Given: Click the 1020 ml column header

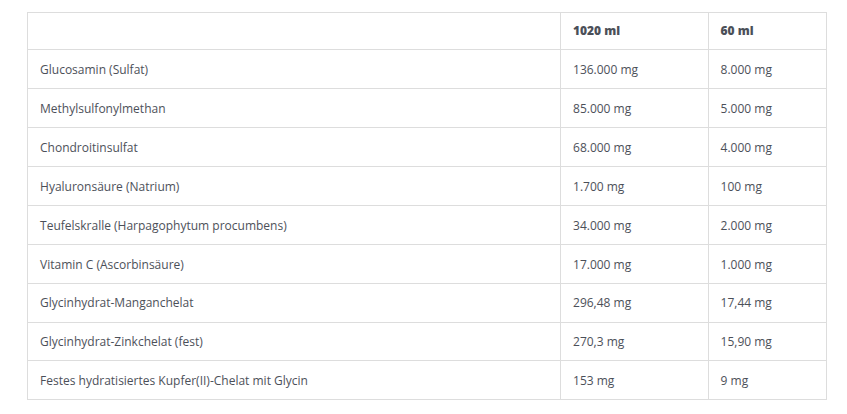Looking at the screenshot, I should pyautogui.click(x=596, y=31).
